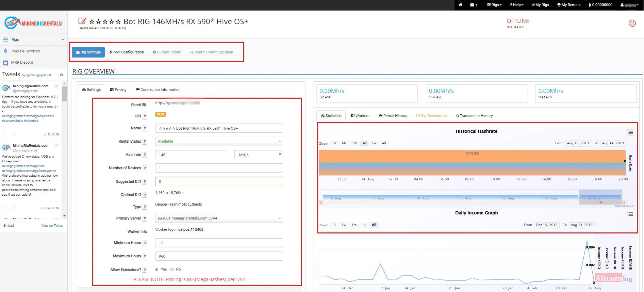This screenshot has height=292, width=644.
Task: Click the Suggested Diff help icon
Action: pyautogui.click(x=145, y=182)
